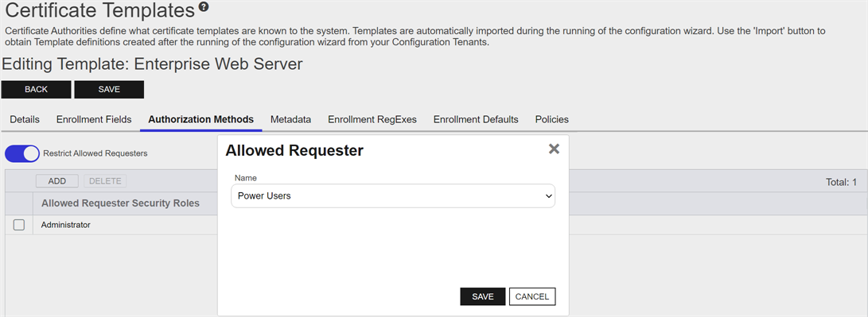Click the DELETE button in the grid toolbar
Screen dimensions: 868x317
coord(105,181)
